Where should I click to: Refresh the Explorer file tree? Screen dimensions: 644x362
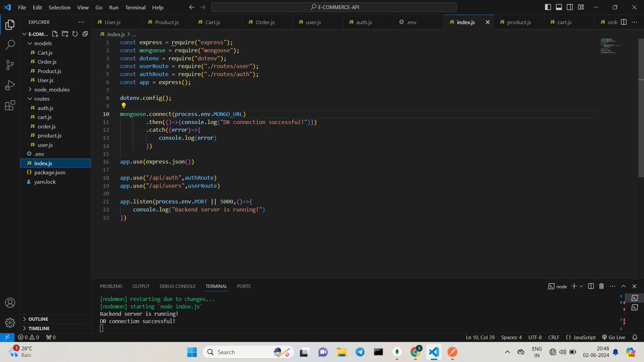point(75,34)
